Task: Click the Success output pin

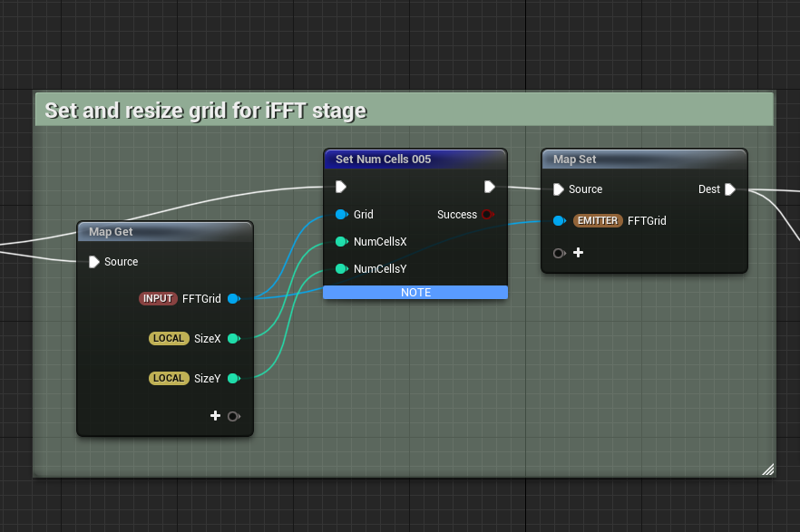Action: point(487,215)
